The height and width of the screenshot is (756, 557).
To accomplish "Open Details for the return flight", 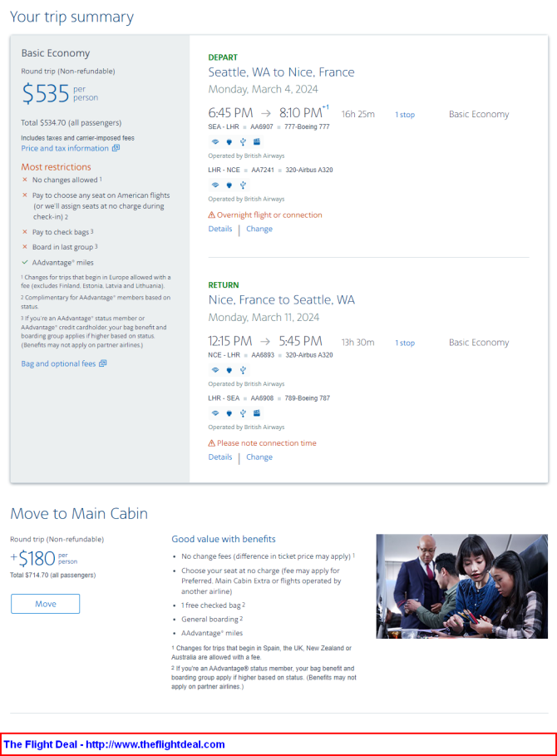I will click(x=220, y=457).
